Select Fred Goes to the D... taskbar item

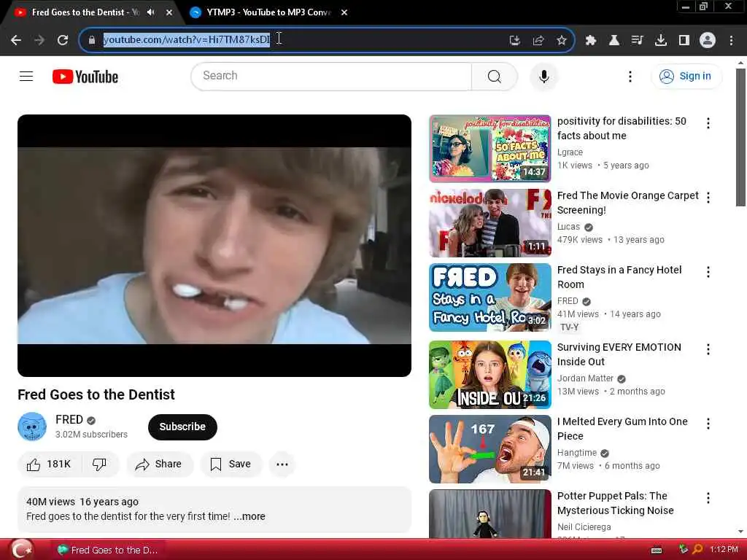108,550
